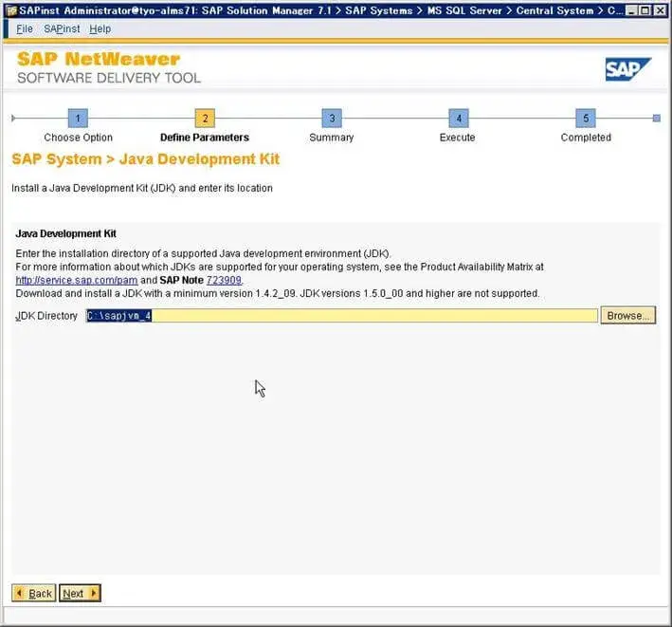672x627 pixels.
Task: Click the 'Completed' step label
Action: click(586, 138)
